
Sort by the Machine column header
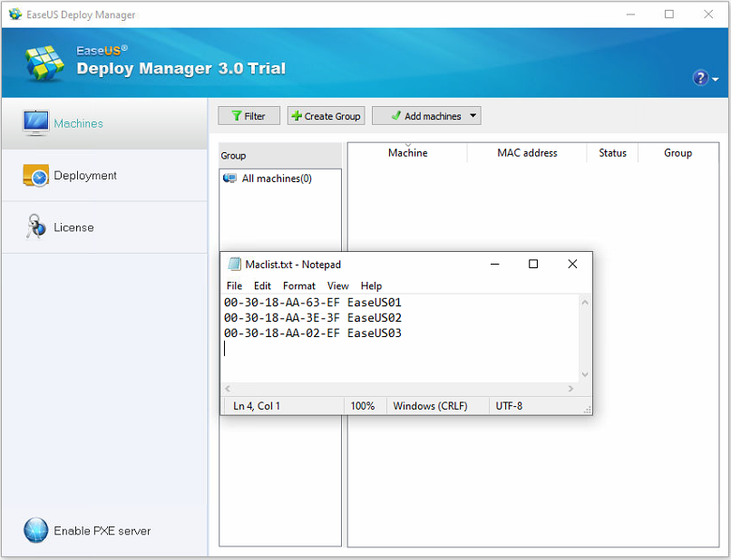[x=407, y=153]
